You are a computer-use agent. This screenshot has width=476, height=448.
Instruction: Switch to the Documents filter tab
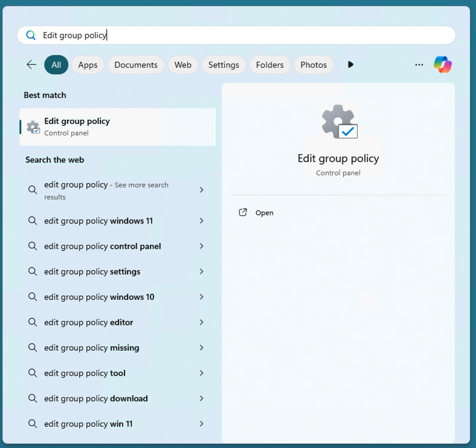pyautogui.click(x=136, y=65)
